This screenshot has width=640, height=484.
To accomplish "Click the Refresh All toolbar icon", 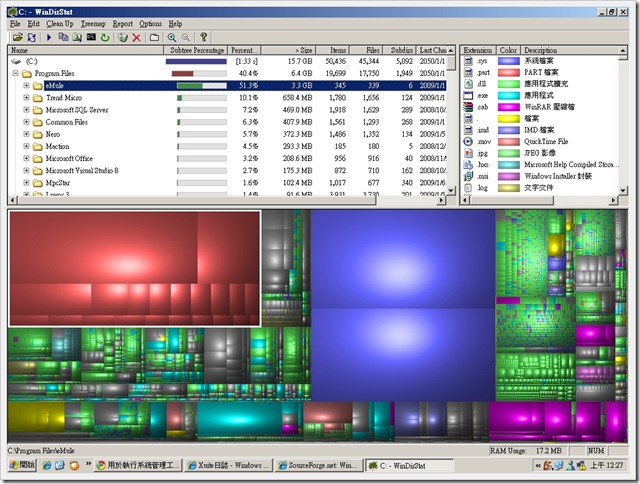I will pos(33,37).
